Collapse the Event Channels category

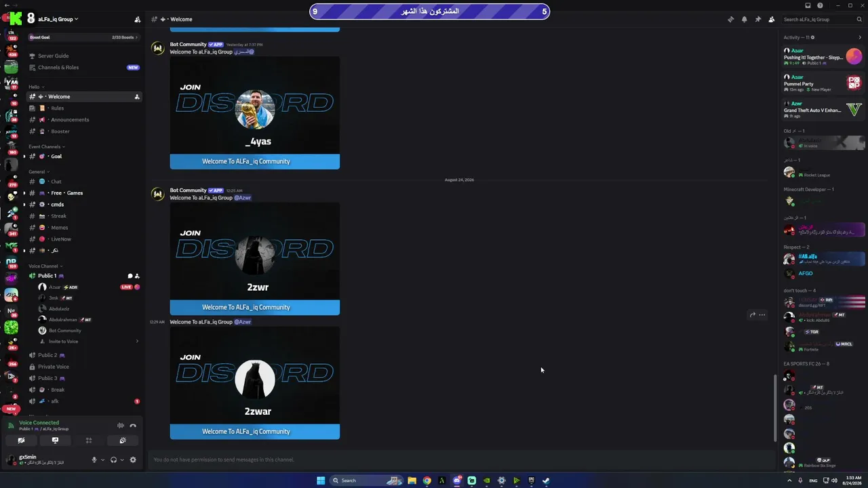[47, 146]
